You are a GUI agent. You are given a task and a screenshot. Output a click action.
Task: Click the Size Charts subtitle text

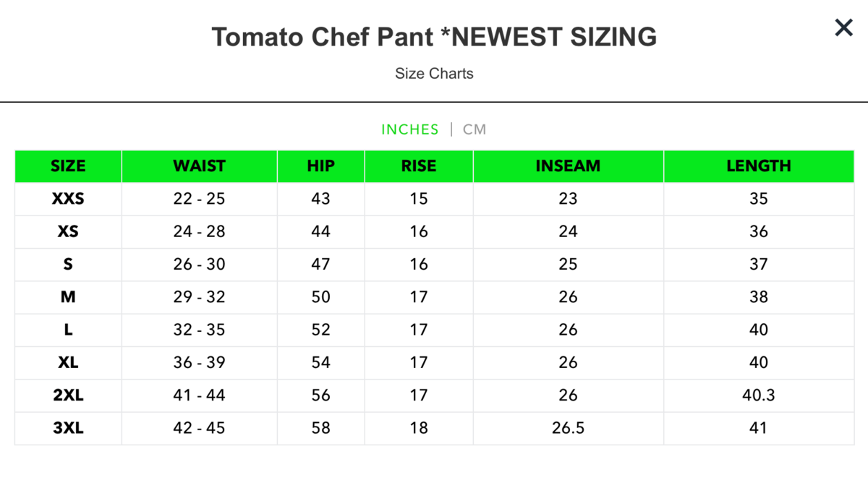coord(434,73)
